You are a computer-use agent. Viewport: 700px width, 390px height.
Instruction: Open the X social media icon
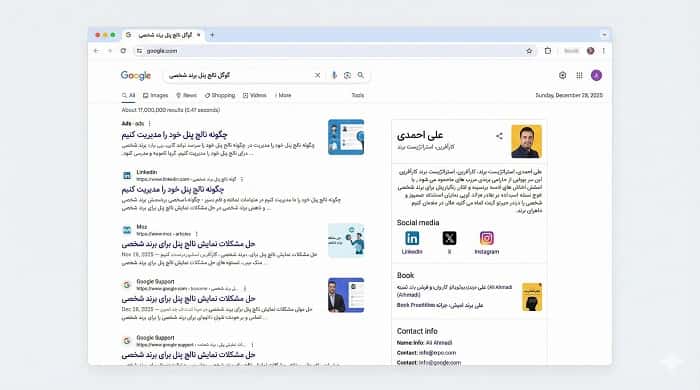pos(449,238)
